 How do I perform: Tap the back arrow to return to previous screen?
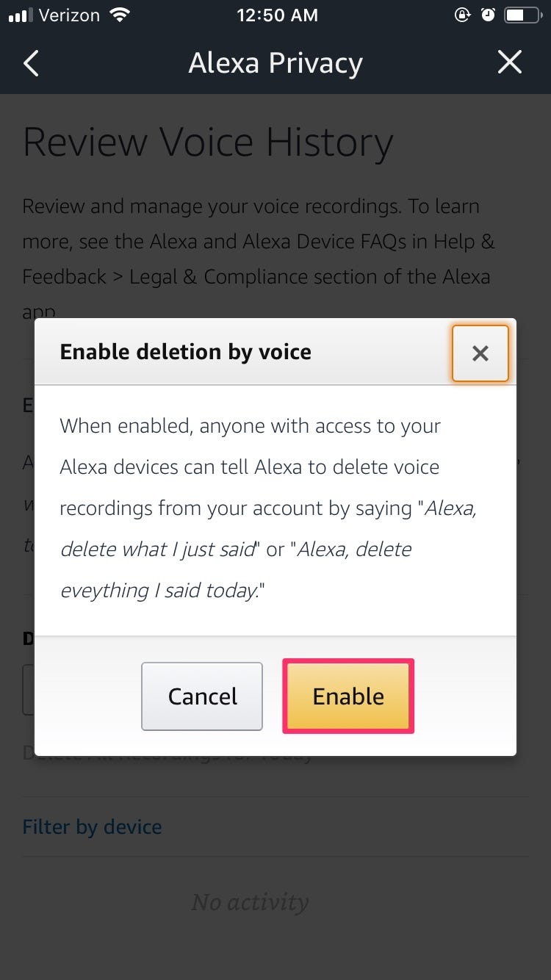31,63
